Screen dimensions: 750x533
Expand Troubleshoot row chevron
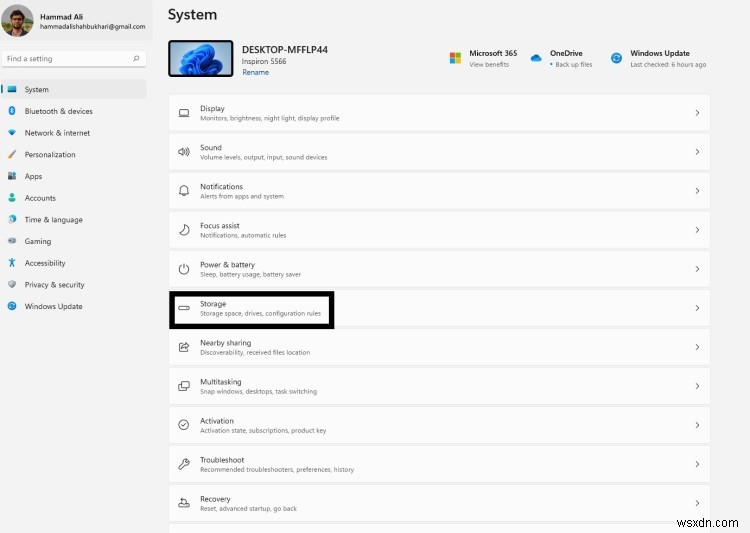pos(697,464)
